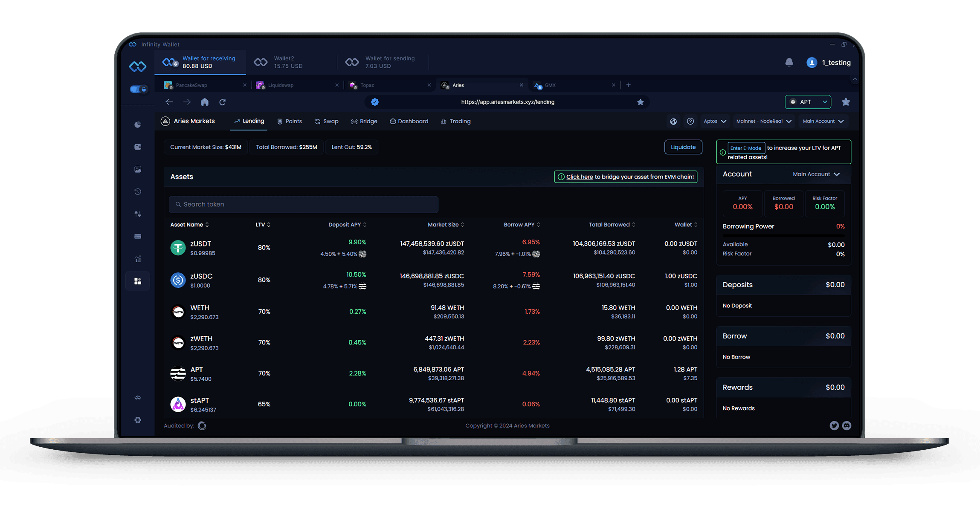The height and width of the screenshot is (512, 980).
Task: Reload the Aries page
Action: point(223,102)
